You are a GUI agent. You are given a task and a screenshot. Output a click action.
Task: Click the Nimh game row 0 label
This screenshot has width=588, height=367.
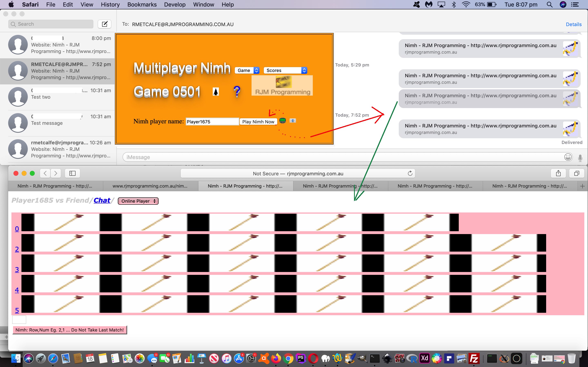tap(17, 229)
